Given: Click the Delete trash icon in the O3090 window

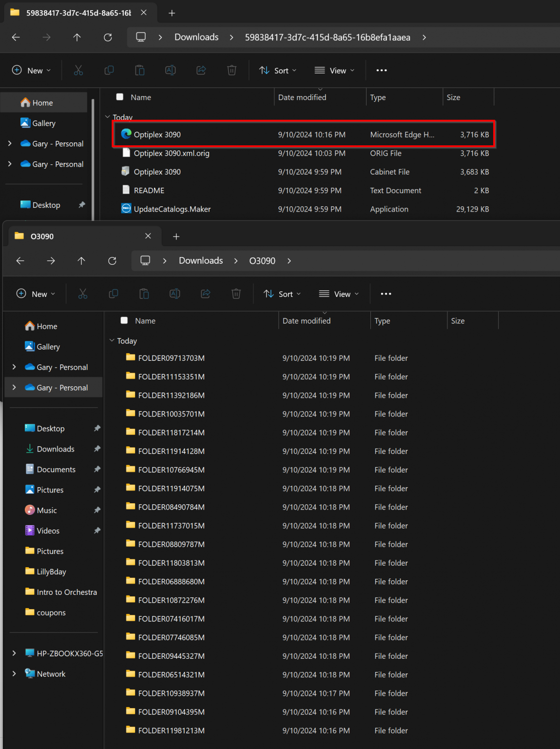Looking at the screenshot, I should click(x=236, y=294).
